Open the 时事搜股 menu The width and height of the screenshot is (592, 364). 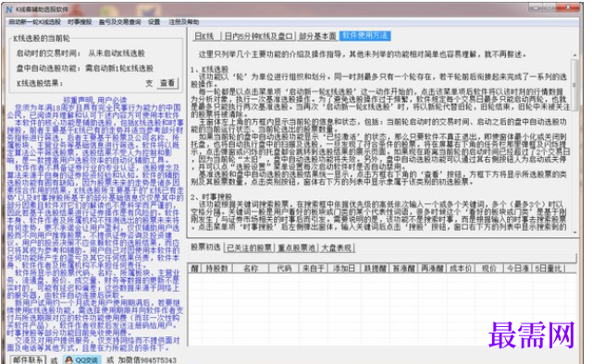coord(80,22)
